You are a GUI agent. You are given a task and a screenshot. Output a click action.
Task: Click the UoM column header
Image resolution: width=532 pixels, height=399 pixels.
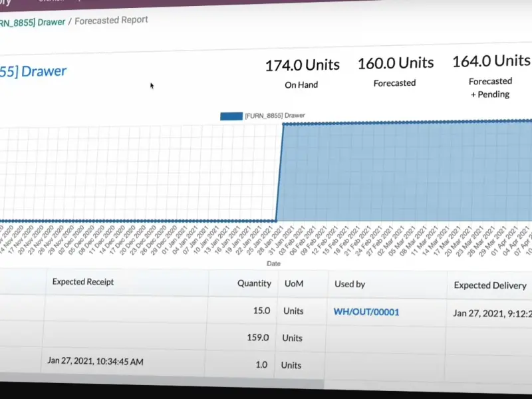[293, 283]
